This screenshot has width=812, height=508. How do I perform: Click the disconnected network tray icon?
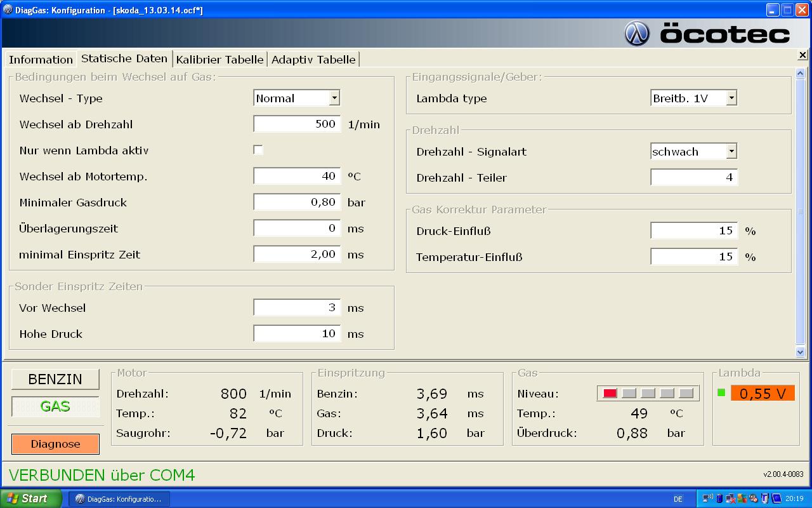tap(730, 498)
